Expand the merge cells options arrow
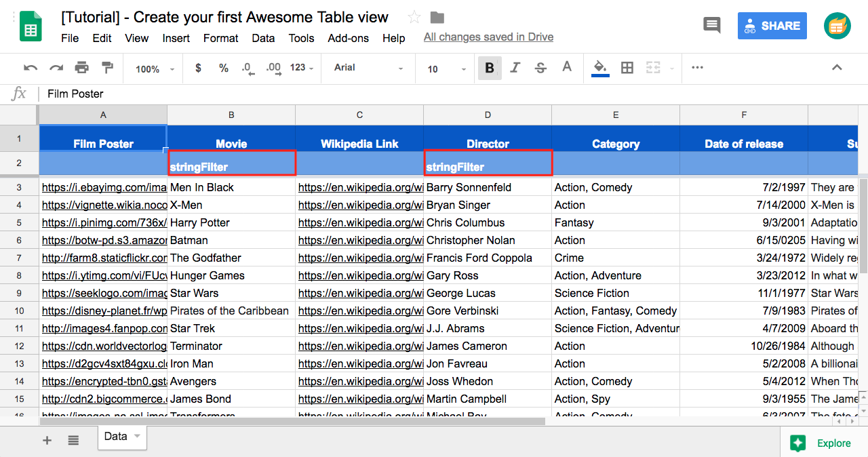Viewport: 868px width, 457px height. tap(672, 68)
